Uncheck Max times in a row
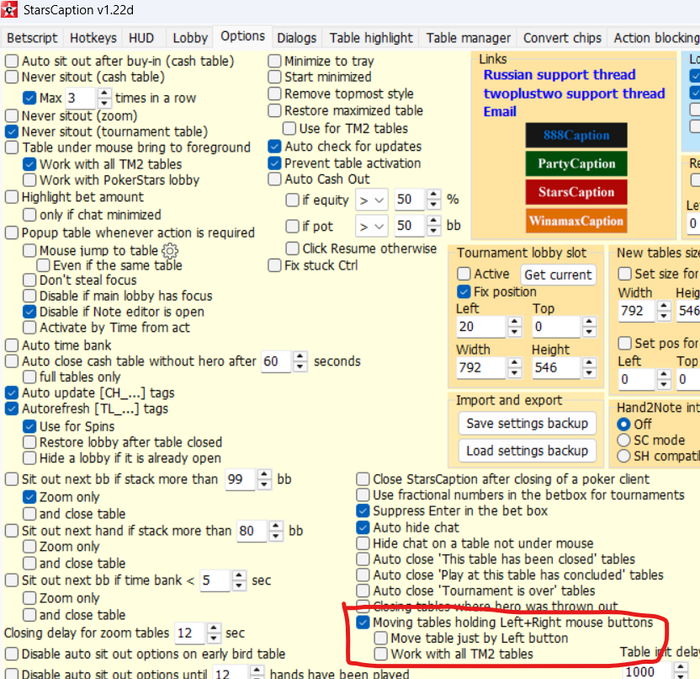This screenshot has width=700, height=679. [29, 98]
